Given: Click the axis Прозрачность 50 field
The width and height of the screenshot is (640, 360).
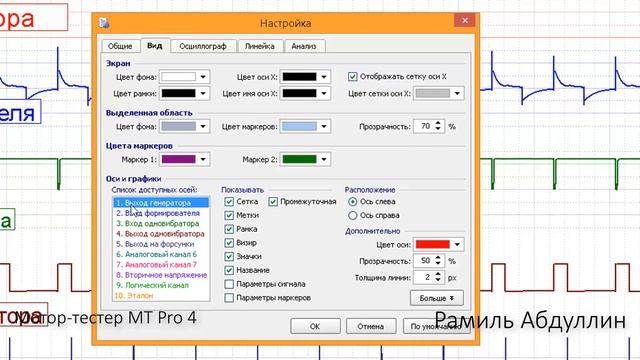Looking at the screenshot, I should click(x=424, y=261).
